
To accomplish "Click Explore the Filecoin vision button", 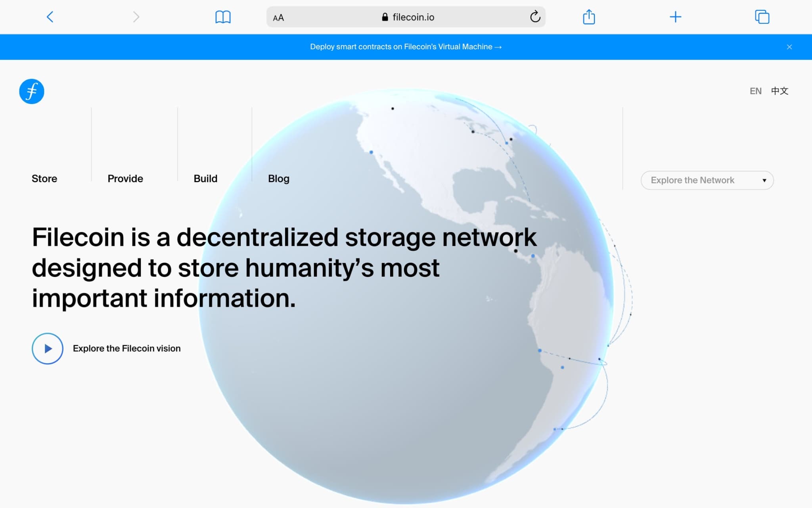I will click(x=48, y=348).
